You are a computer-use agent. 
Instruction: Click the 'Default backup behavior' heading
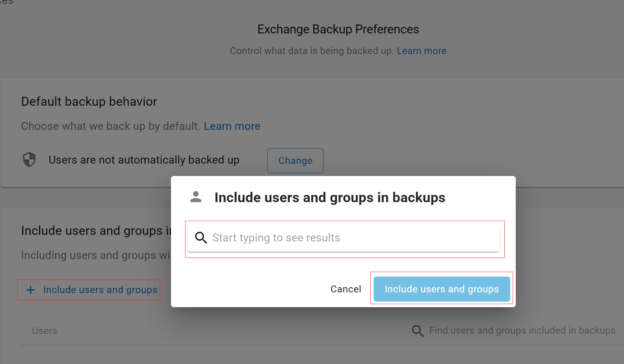coord(89,102)
